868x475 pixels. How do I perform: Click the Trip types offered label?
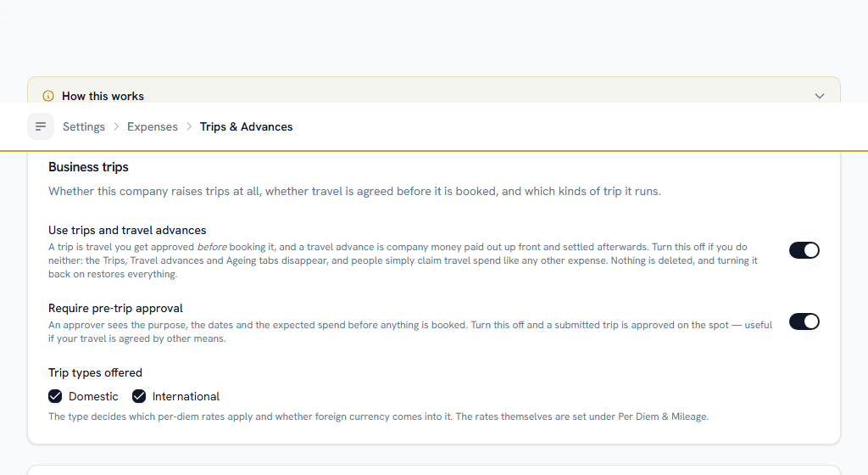coord(95,372)
